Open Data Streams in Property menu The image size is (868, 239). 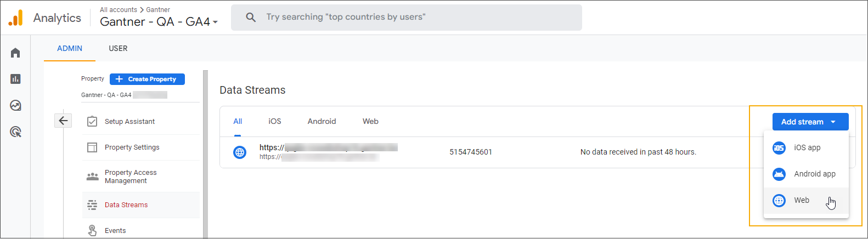coord(141,205)
